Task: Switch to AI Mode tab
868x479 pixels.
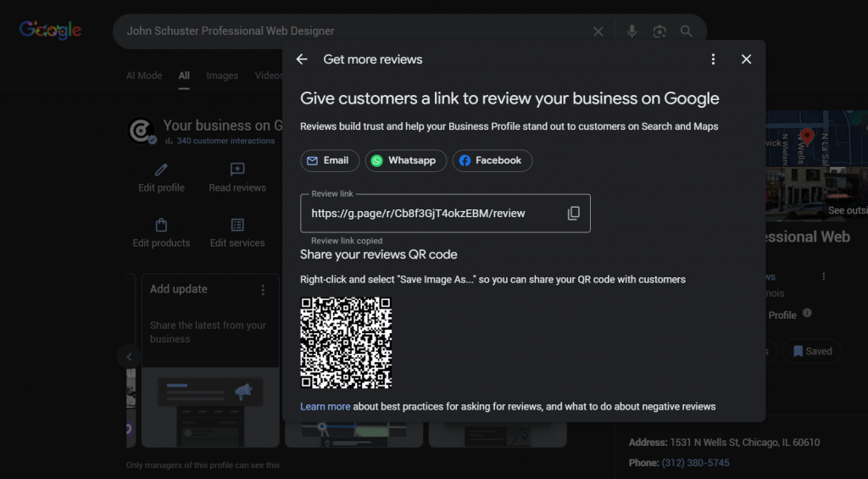Action: [x=144, y=75]
